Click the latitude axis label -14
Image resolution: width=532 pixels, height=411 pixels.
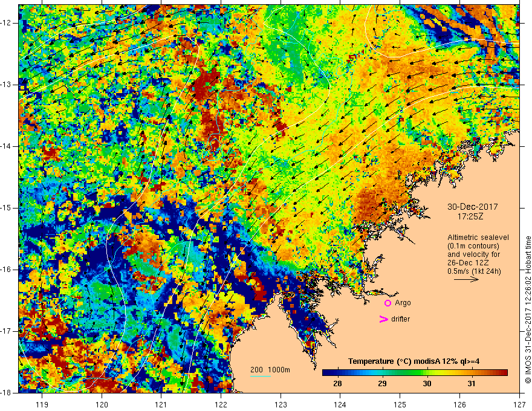(x=6, y=146)
